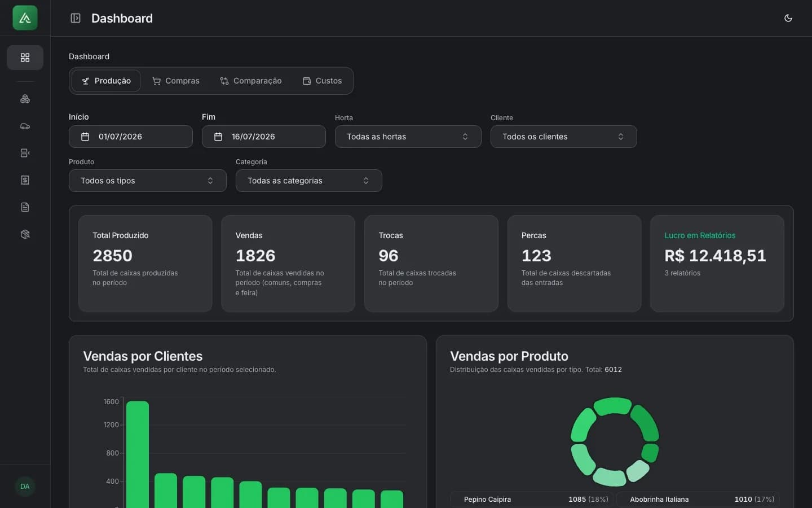Click the Vendas por Produto heading
The height and width of the screenshot is (508, 812).
click(x=509, y=356)
